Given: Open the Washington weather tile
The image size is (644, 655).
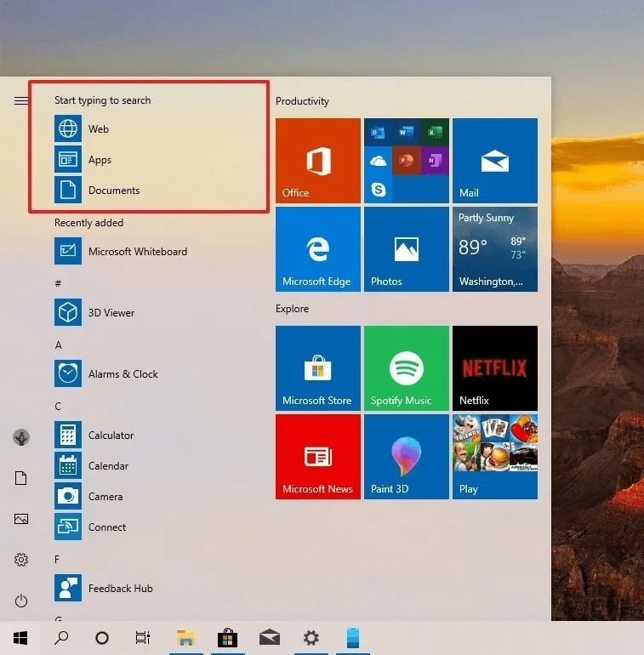Looking at the screenshot, I should coord(495,249).
